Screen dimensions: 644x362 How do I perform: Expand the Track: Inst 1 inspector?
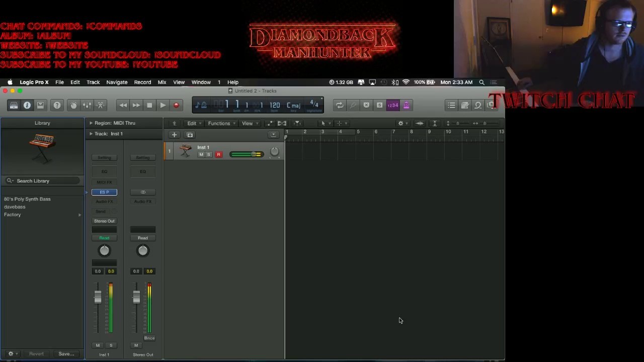tap(91, 134)
